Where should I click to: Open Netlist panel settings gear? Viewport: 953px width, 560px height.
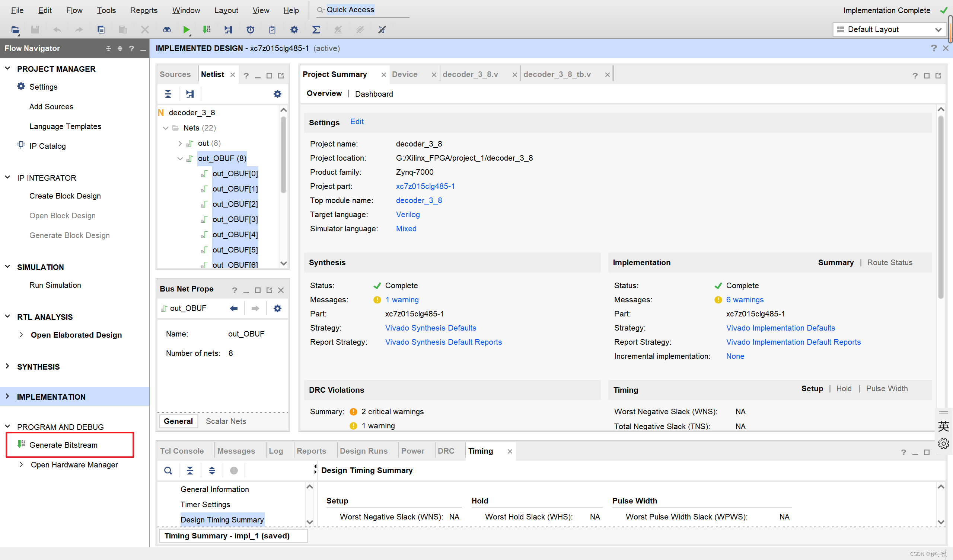(277, 94)
